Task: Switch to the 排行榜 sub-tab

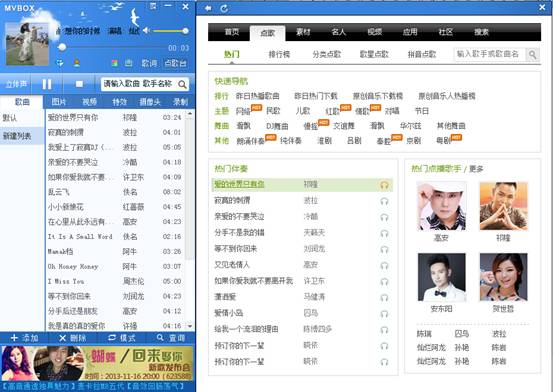Action: point(279,54)
